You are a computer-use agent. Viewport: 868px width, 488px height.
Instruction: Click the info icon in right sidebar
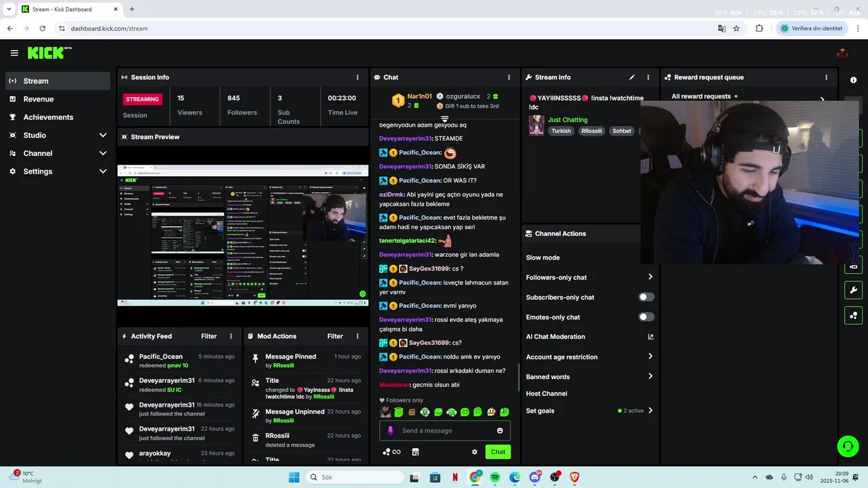pos(854,80)
